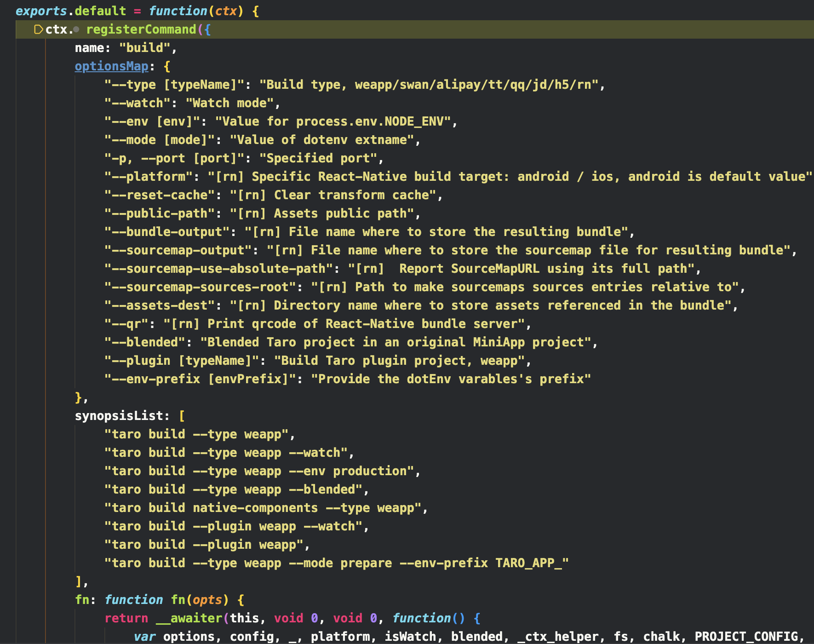Click the "--bundle-output" option key
Viewport: 814px width, 644px height.
tap(166, 232)
